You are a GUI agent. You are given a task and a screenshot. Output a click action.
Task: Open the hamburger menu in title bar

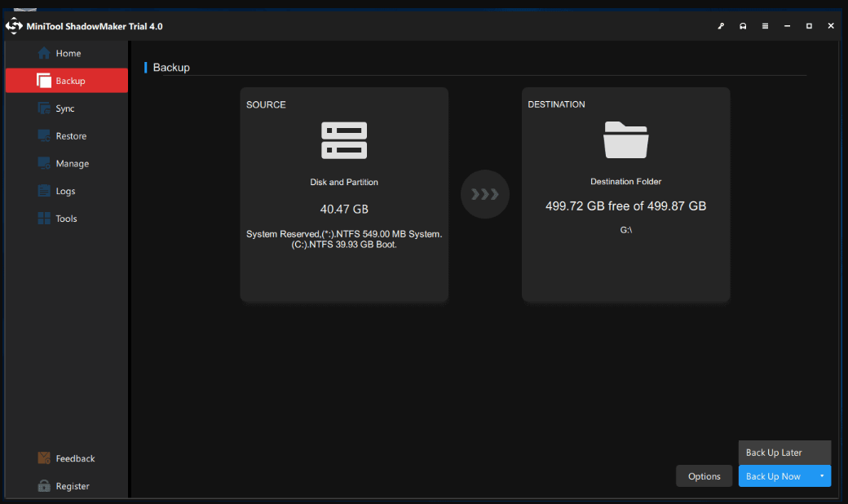(765, 26)
